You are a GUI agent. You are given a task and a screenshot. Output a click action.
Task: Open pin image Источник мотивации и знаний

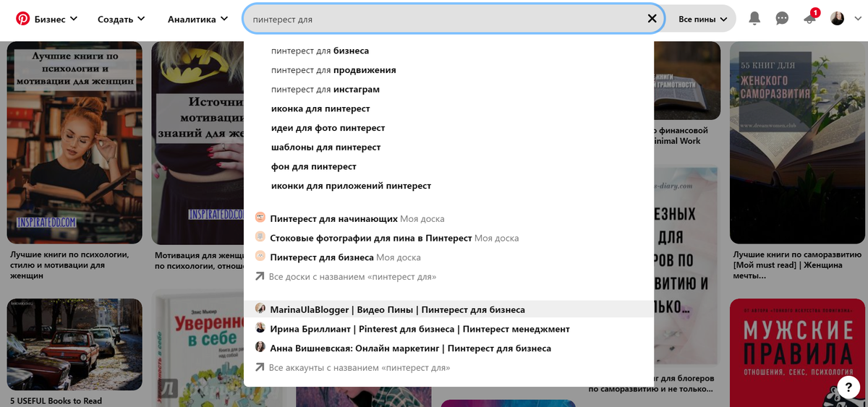(x=197, y=142)
